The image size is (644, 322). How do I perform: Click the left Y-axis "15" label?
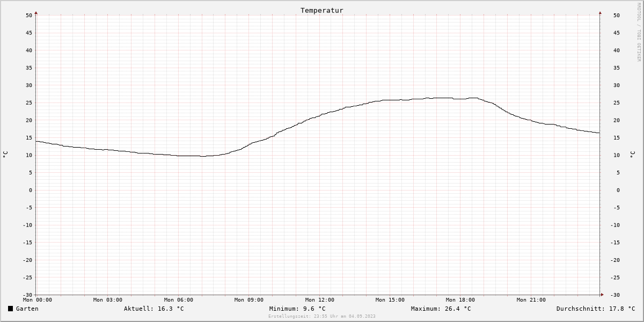(x=29, y=138)
